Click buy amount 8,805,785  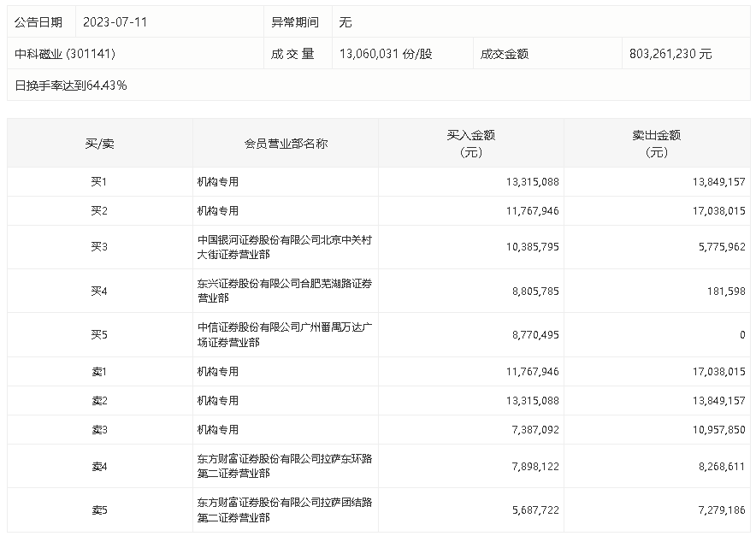tap(535, 292)
